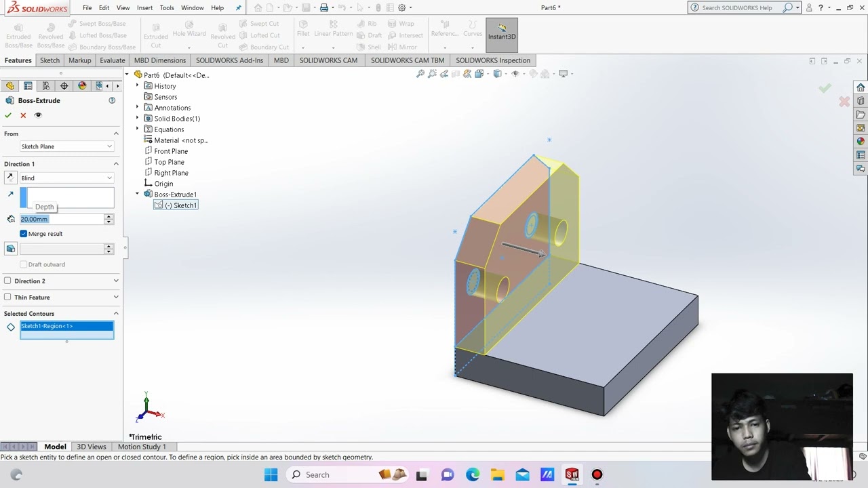Open the ConfigurationManager tab icon
This screenshot has width=868, height=488.
tap(45, 86)
